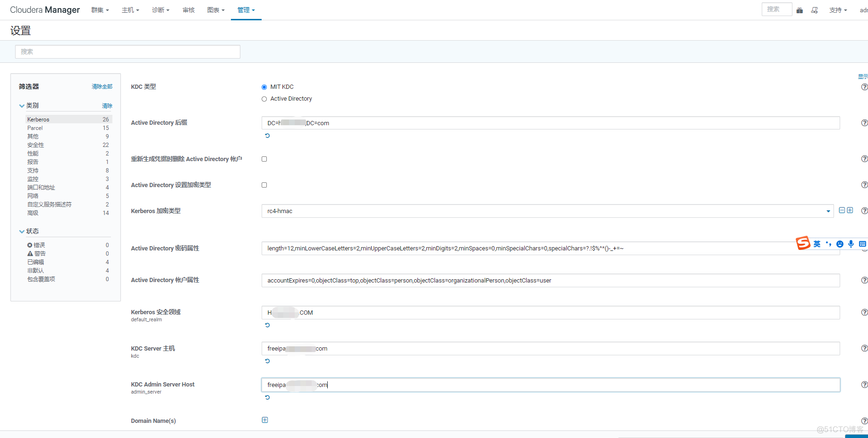The image size is (868, 438).
Task: Show help for delete AD accounts setting
Action: click(x=864, y=159)
